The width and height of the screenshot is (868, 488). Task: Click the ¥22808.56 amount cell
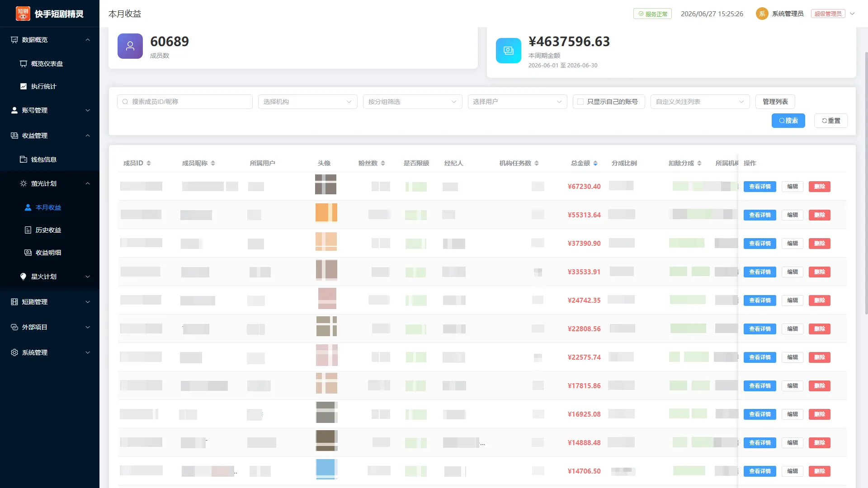(584, 329)
